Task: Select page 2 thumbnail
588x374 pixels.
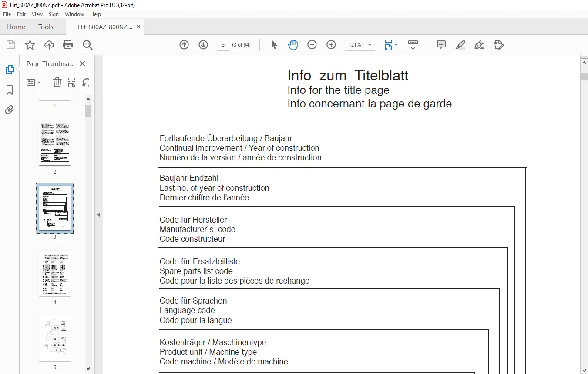Action: tap(55, 143)
